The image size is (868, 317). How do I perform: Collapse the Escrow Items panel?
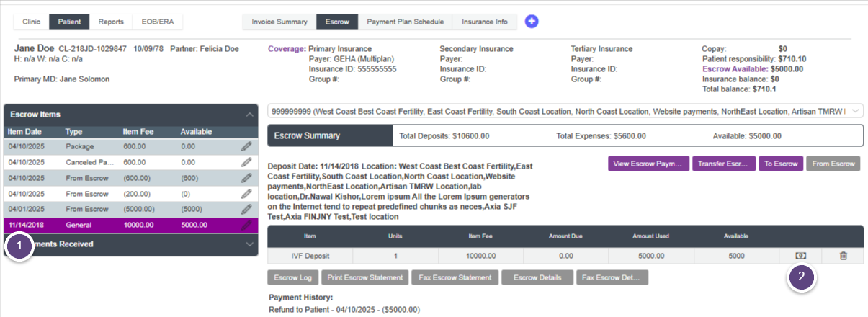tap(249, 115)
